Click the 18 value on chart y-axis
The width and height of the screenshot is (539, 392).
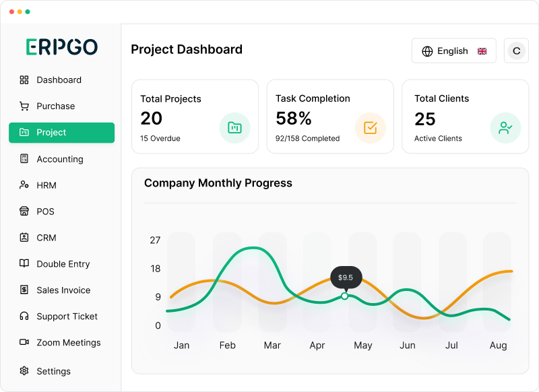click(156, 268)
